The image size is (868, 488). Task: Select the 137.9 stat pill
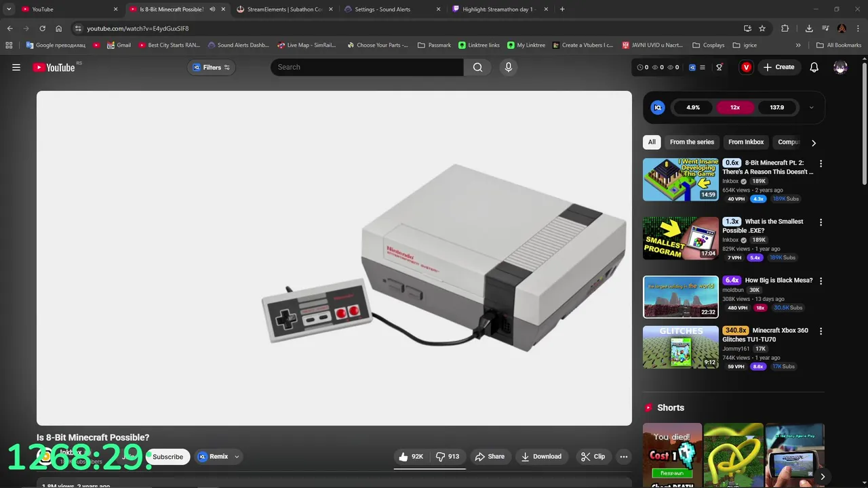(777, 107)
